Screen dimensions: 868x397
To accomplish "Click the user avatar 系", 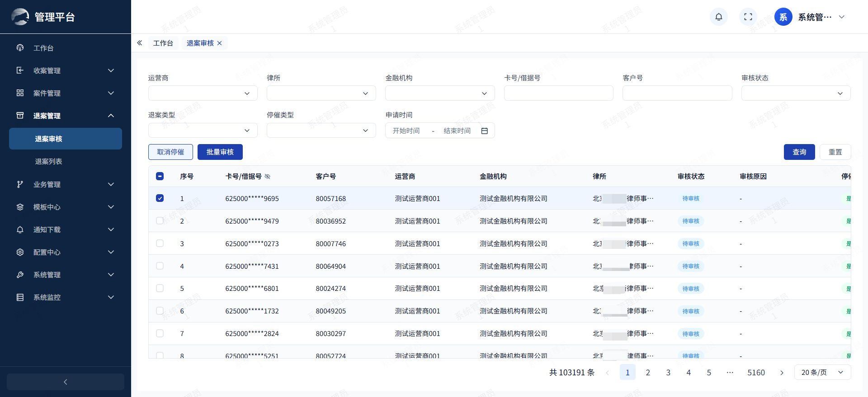I will (783, 17).
